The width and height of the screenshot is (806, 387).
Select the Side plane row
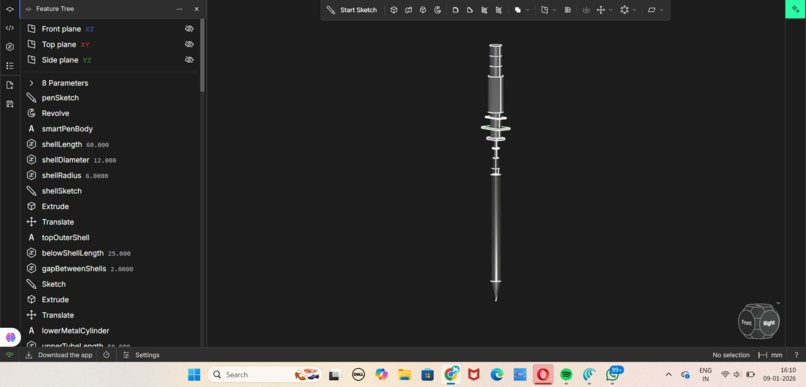tap(111, 60)
